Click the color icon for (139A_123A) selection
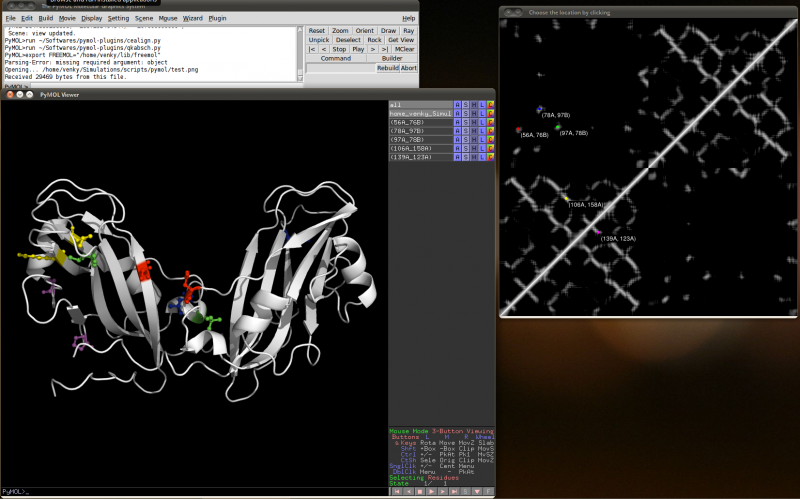This screenshot has width=800, height=499. pyautogui.click(x=491, y=158)
